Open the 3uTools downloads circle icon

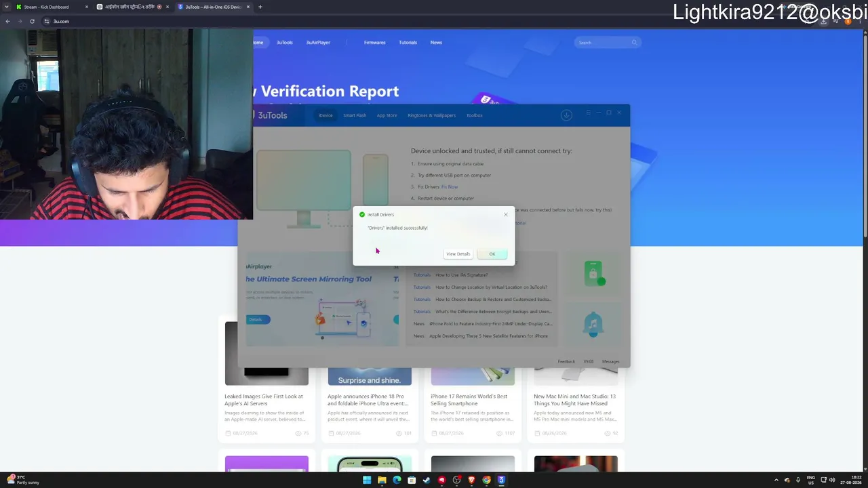point(566,115)
